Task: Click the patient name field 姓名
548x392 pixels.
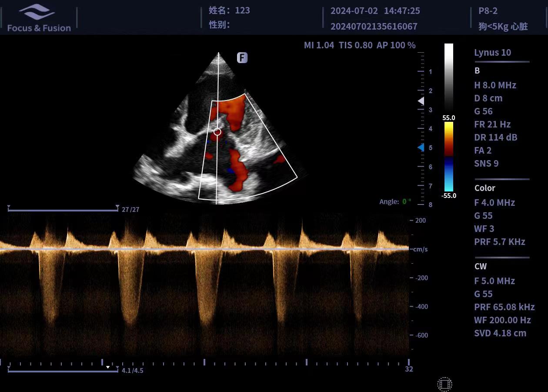Action: [x=229, y=10]
